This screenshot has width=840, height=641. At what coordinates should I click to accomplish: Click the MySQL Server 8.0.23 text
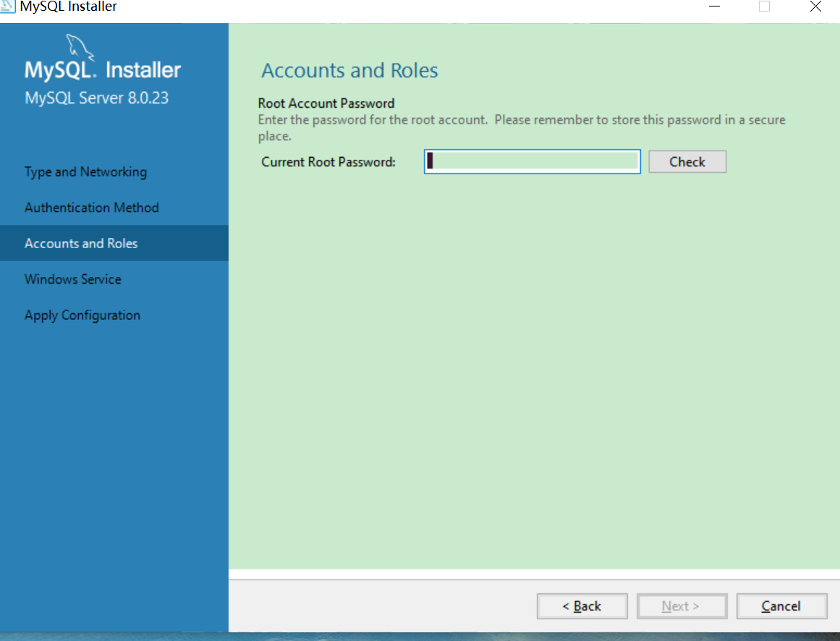click(x=96, y=98)
